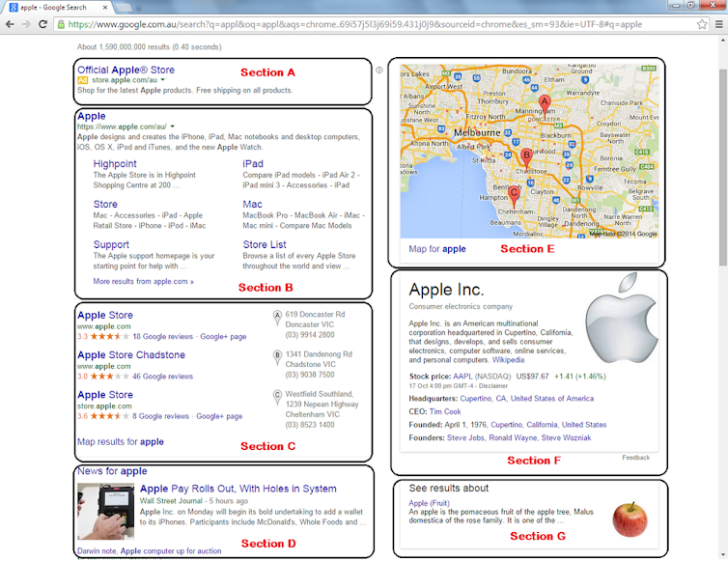Viewport: 728px width, 561px height.
Task: Reload the page with the refresh icon
Action: click(x=42, y=24)
